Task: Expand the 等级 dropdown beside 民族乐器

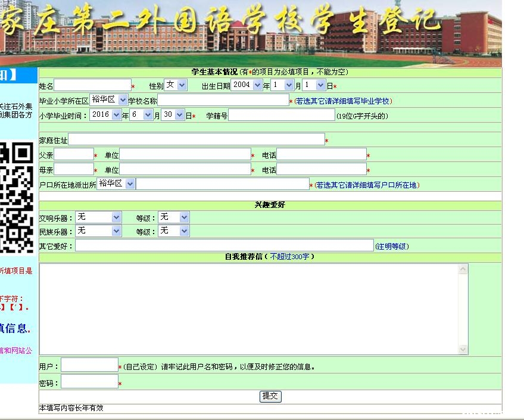Action: 173,231
